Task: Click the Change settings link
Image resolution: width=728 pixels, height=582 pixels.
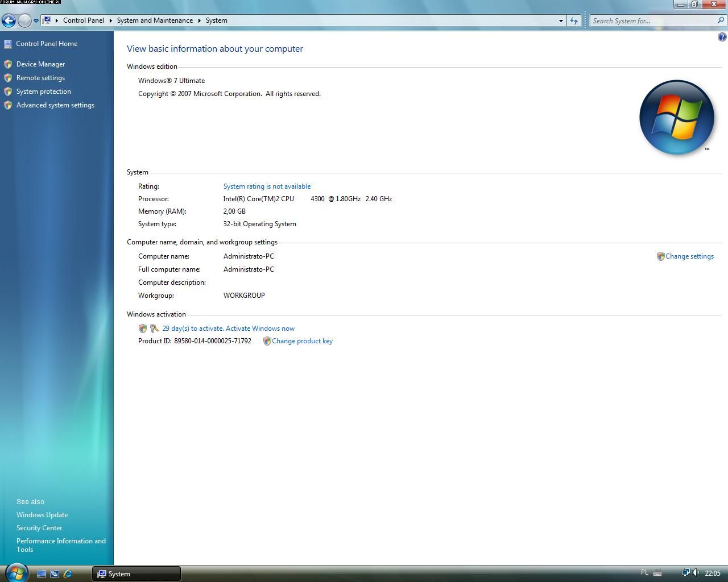Action: 689,256
